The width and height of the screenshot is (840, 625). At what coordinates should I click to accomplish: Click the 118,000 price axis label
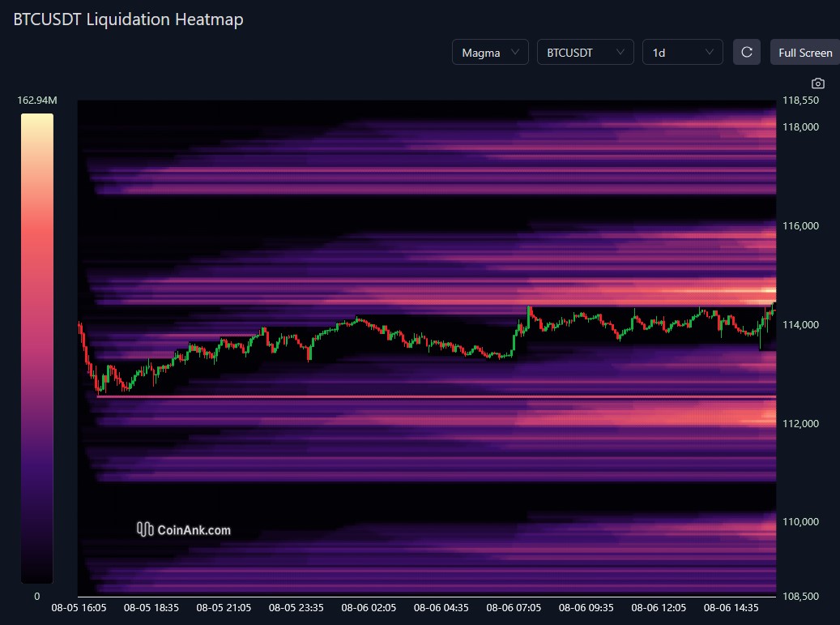point(800,127)
